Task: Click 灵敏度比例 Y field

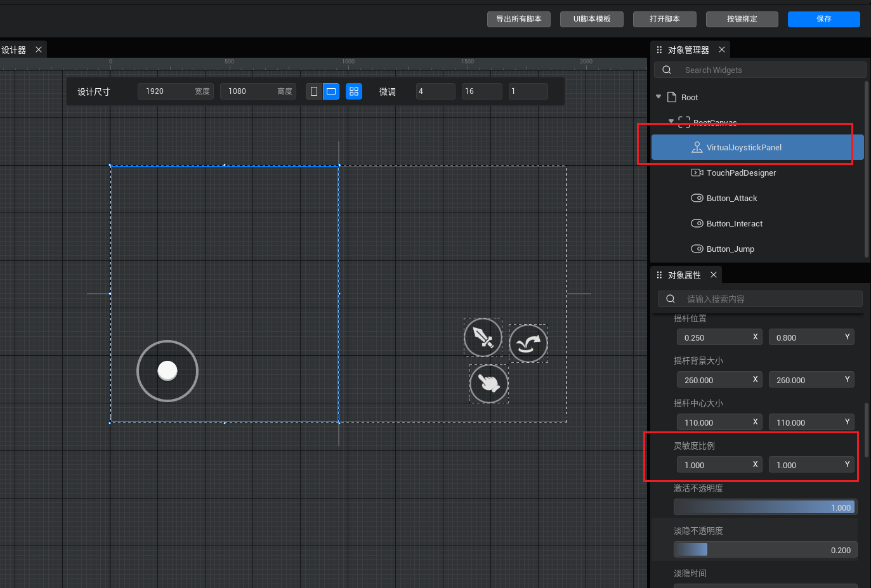Action: click(811, 464)
